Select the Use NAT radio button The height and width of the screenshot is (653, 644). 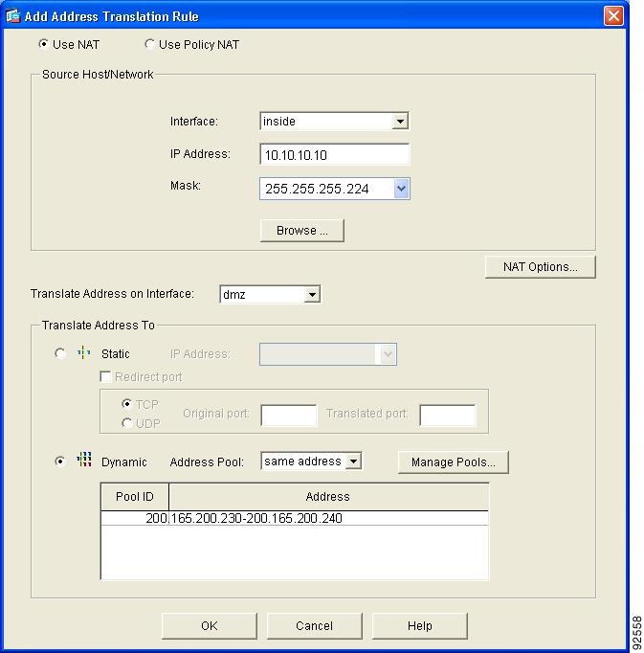pos(43,44)
